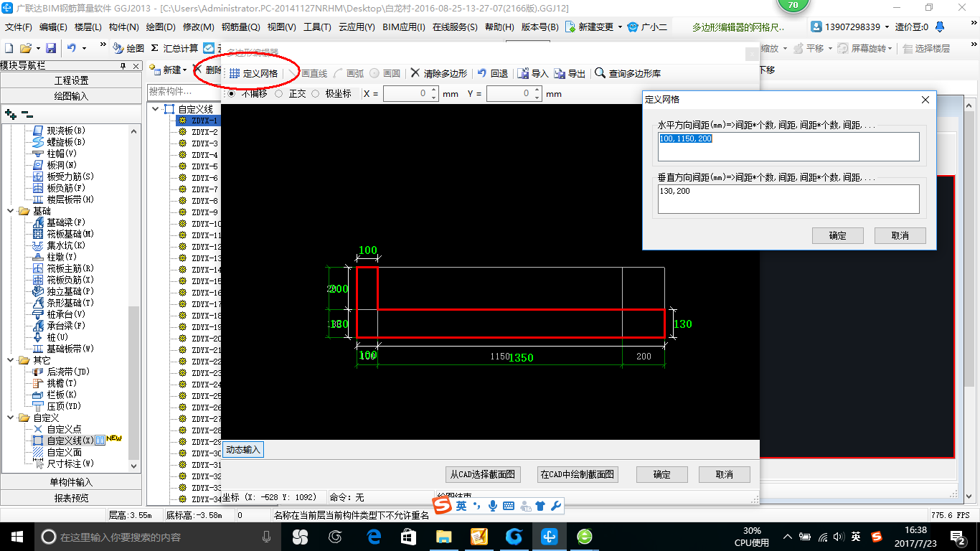980x551 pixels.
Task: Open BIM应用(I) menu
Action: (404, 27)
